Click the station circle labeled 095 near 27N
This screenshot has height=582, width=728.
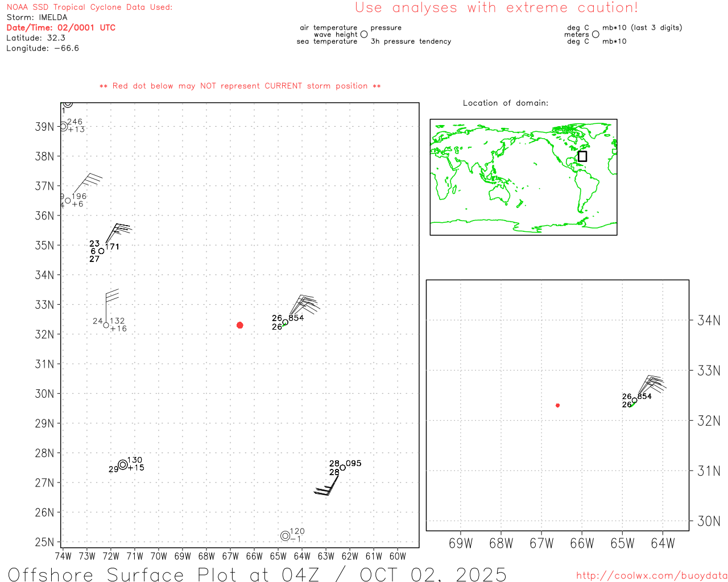click(342, 468)
